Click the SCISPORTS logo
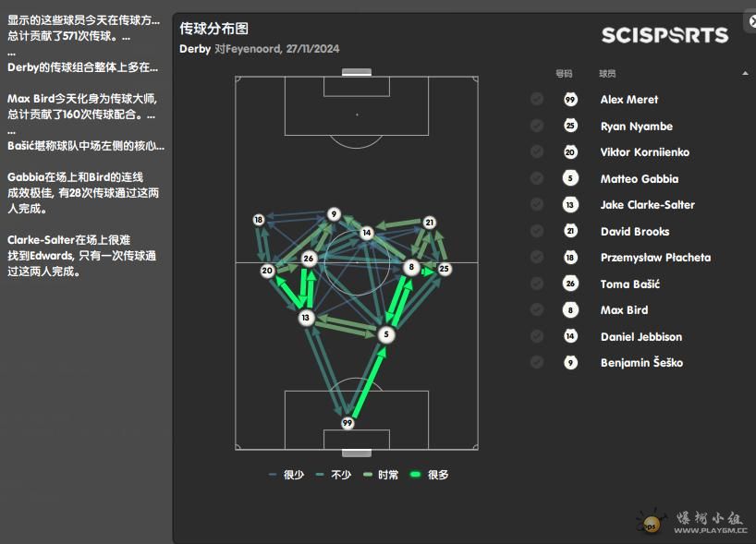The height and width of the screenshot is (544, 756). click(x=665, y=35)
